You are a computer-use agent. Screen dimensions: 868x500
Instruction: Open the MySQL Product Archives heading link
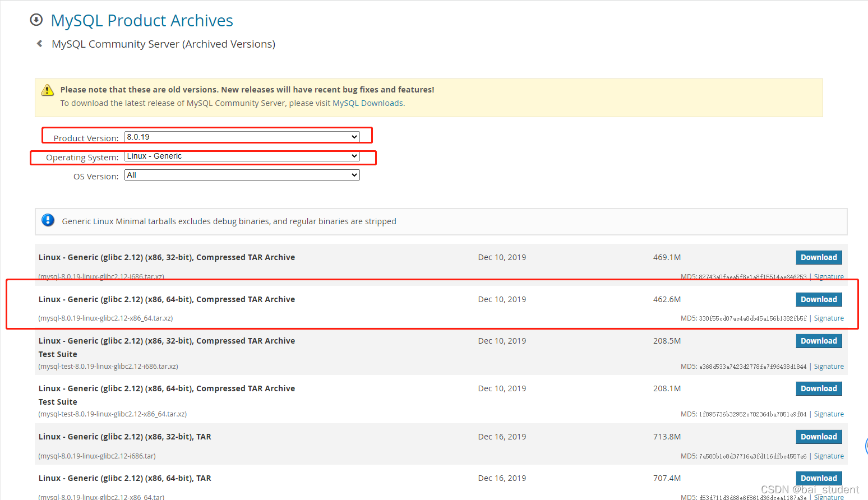pos(142,20)
